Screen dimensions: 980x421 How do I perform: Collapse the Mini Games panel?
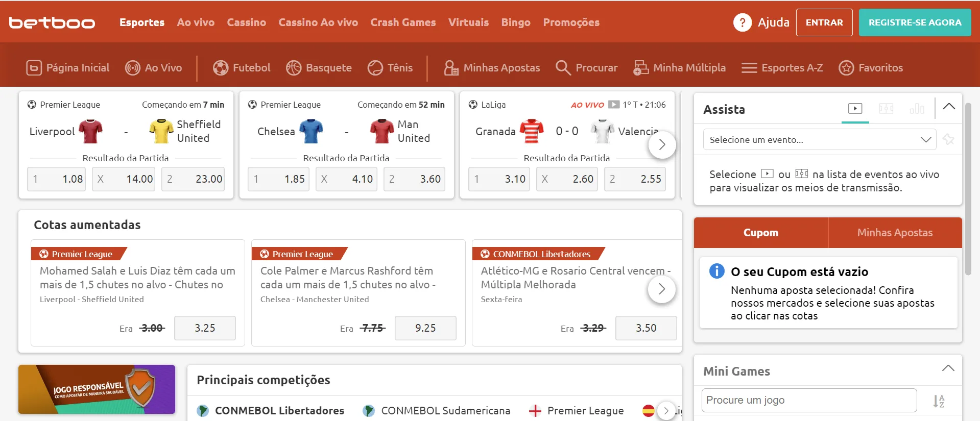(x=948, y=368)
